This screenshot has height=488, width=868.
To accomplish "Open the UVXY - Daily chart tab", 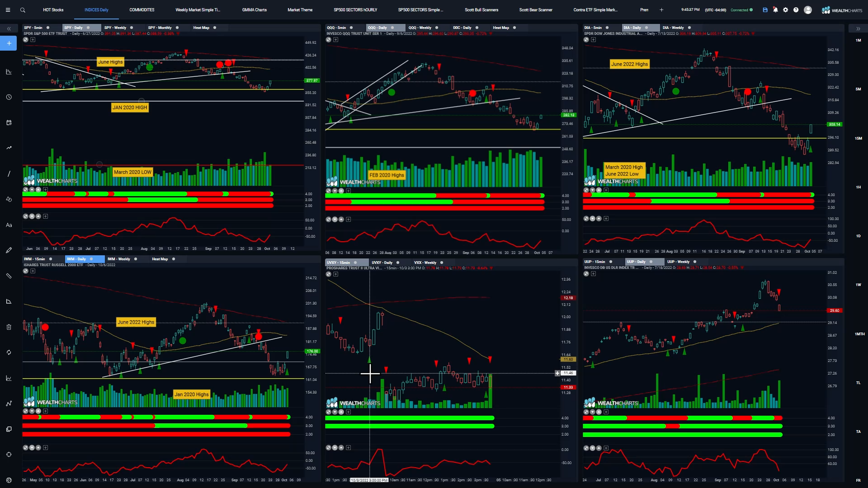I will coord(382,263).
